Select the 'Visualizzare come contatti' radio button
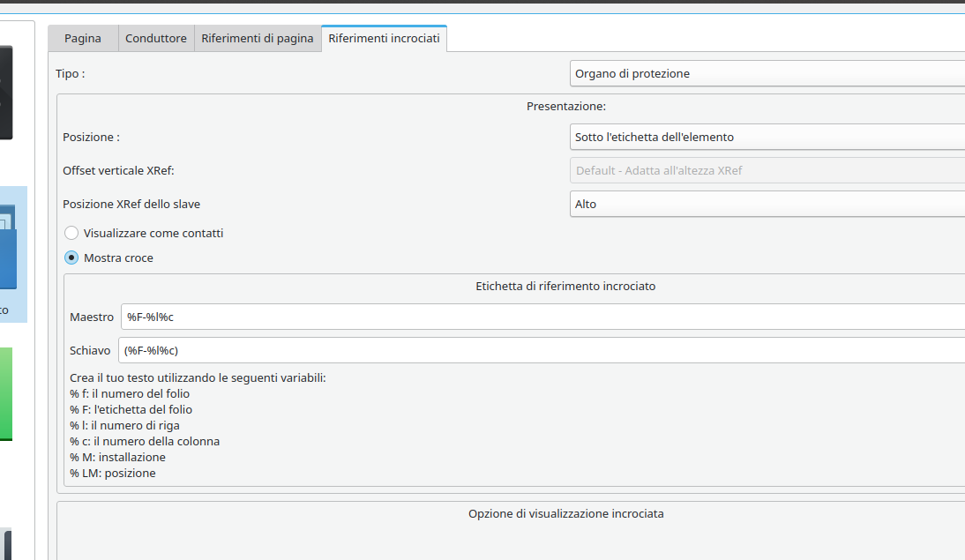The image size is (965, 560). 72,234
